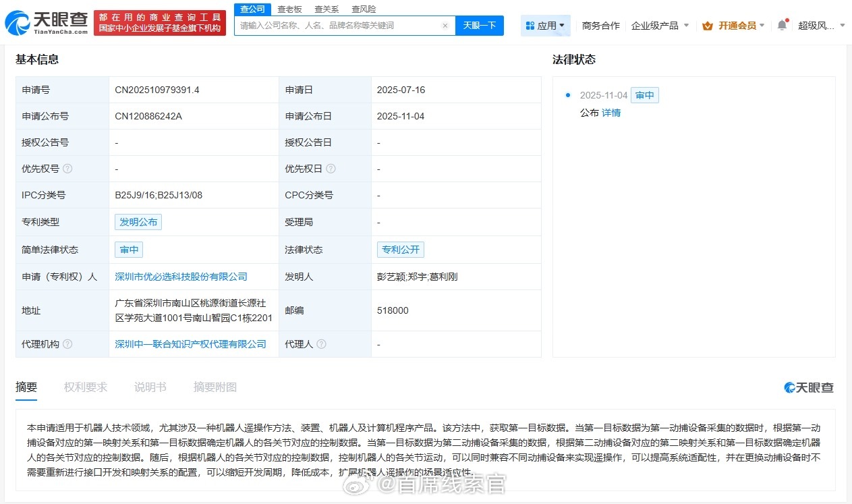Click the 2025-11-04 date in 申请公布日 row
Viewport: 852px width, 504px height.
point(401,116)
